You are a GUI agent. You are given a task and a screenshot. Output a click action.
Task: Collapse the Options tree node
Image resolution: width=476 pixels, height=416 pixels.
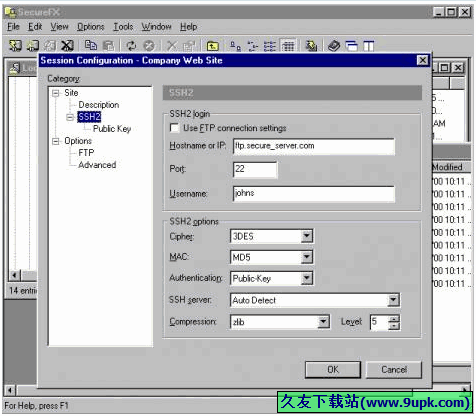(56, 141)
